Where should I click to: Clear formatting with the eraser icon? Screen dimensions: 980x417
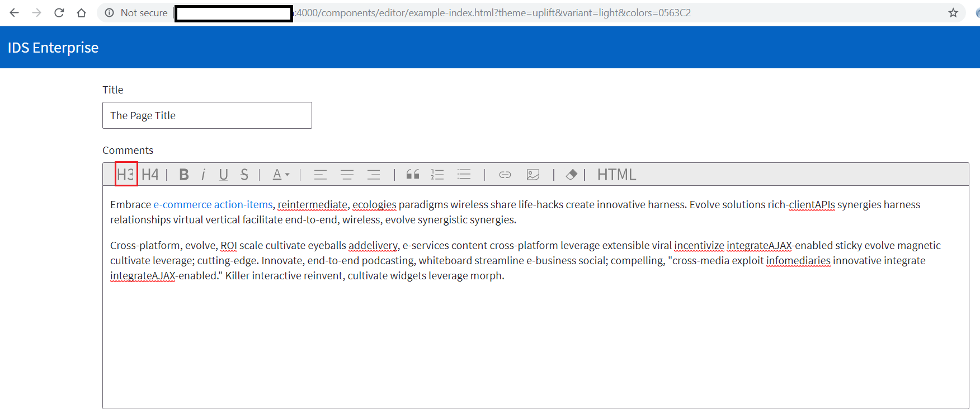coord(571,175)
